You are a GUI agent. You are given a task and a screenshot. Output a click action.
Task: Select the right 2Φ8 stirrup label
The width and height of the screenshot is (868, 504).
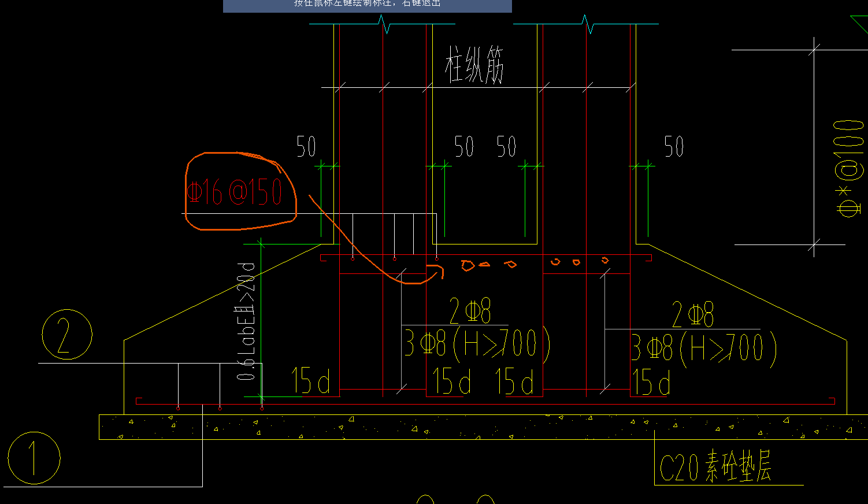point(693,315)
